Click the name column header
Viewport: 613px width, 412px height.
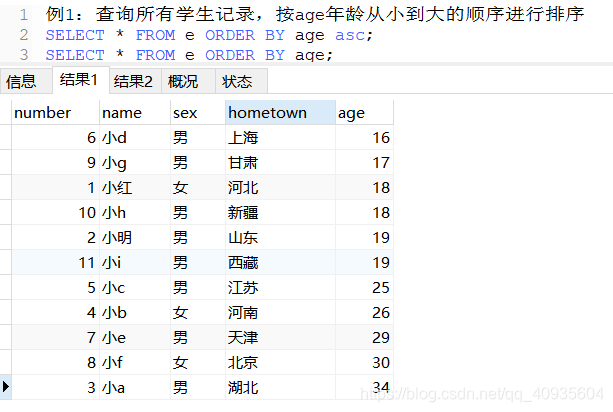click(135, 113)
